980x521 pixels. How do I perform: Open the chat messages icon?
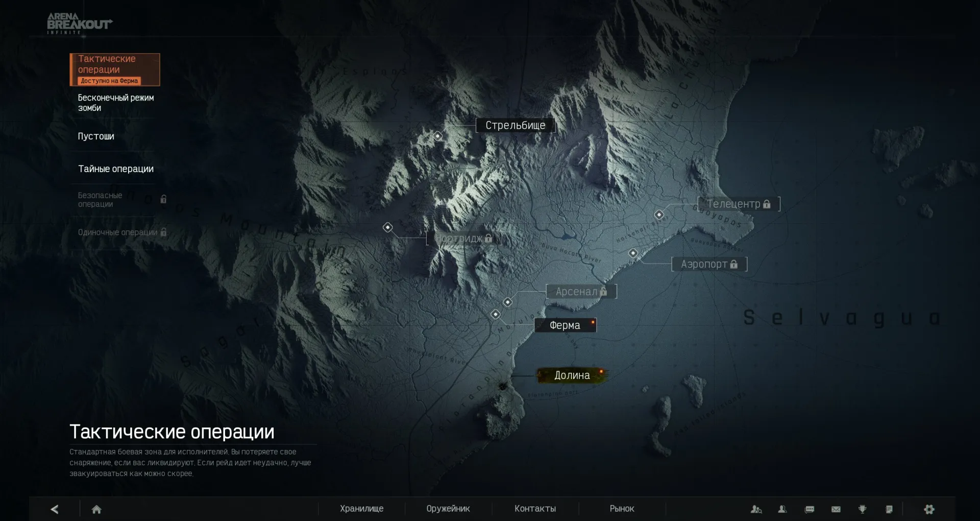(809, 509)
